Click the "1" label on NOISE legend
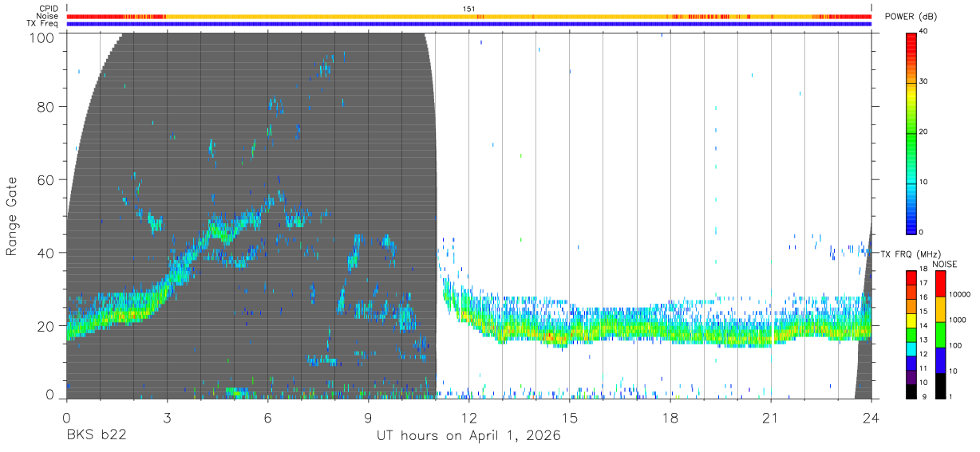Viewport: 980px width, 452px height. click(950, 396)
